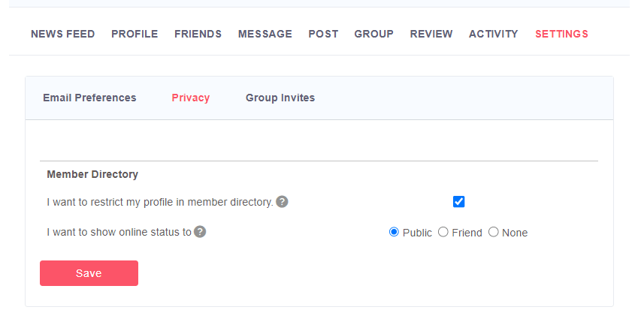Image resolution: width=644 pixels, height=322 pixels.
Task: Select the Public online status radio
Action: 394,232
